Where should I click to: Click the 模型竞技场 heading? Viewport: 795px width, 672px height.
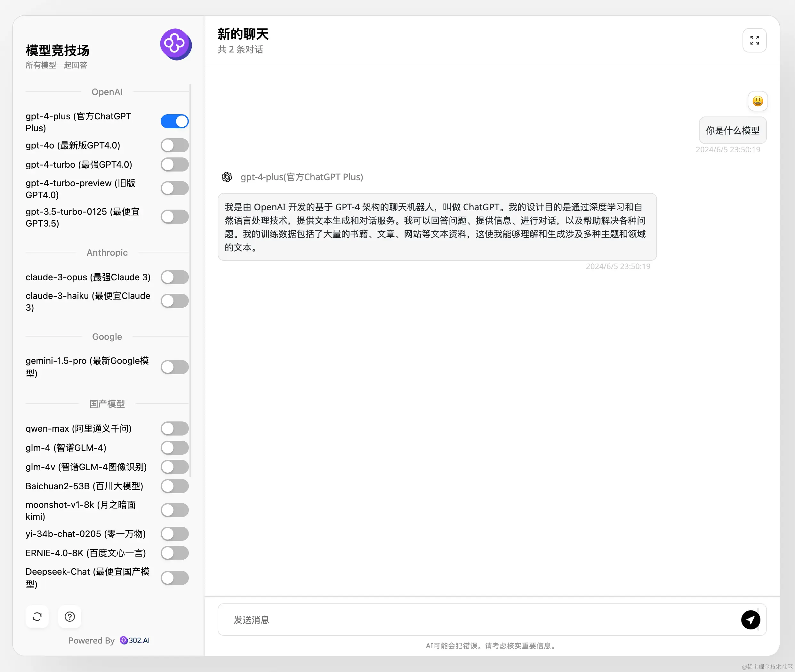point(58,50)
